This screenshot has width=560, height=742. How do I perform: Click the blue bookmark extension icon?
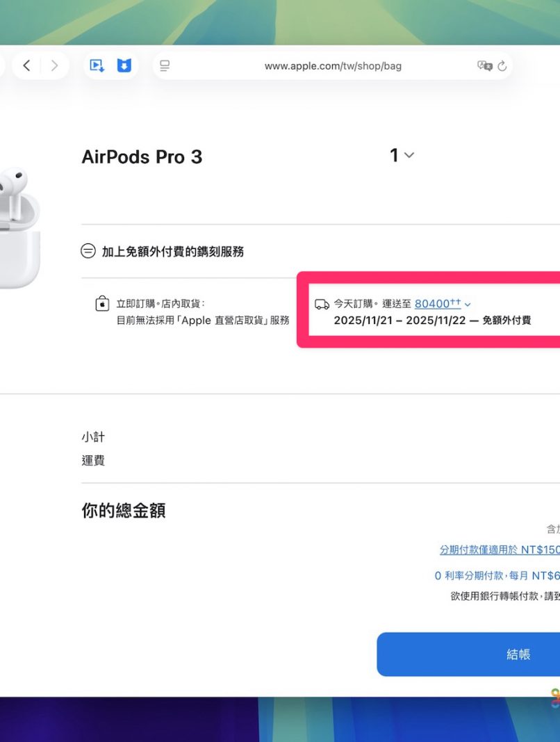coord(124,66)
